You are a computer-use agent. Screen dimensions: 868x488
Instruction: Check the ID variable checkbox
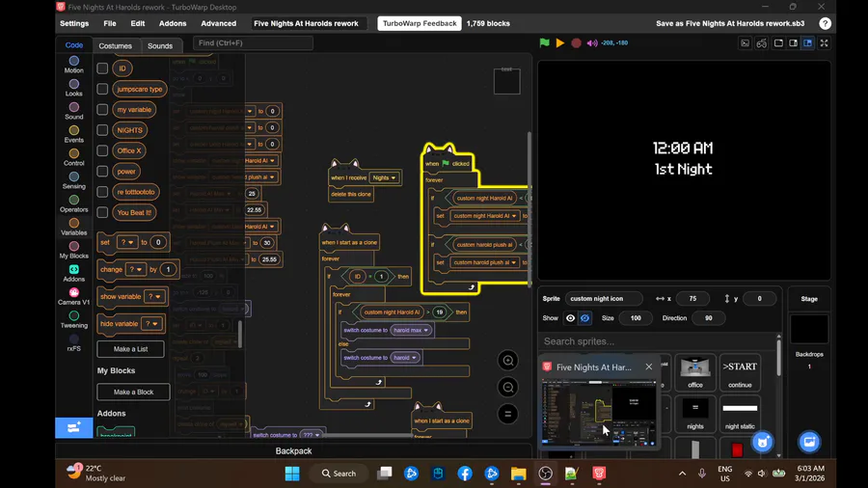102,68
